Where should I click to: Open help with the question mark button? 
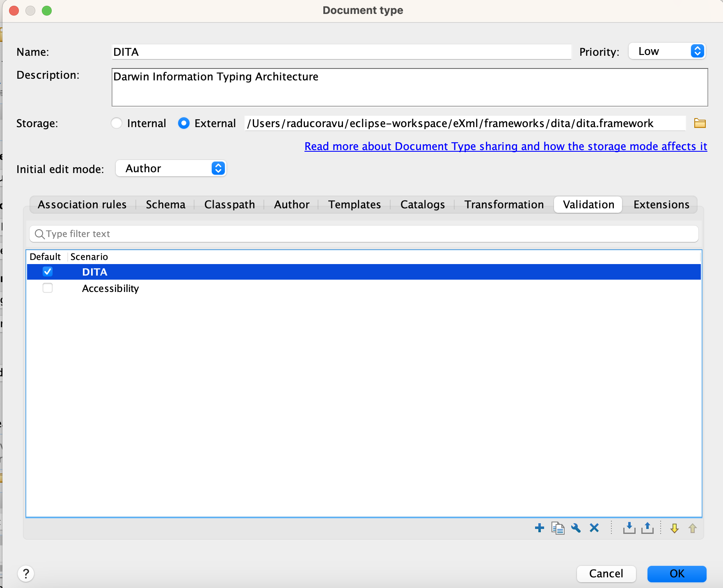26,574
